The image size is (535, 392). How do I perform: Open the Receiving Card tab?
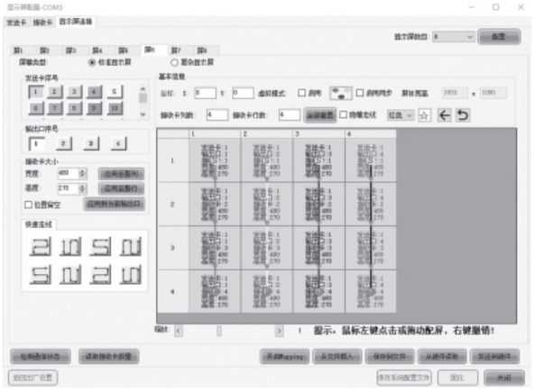(42, 23)
